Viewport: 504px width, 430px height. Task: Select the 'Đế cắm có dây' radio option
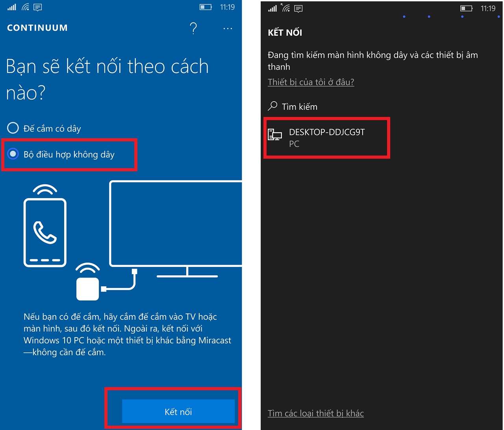tap(44, 128)
